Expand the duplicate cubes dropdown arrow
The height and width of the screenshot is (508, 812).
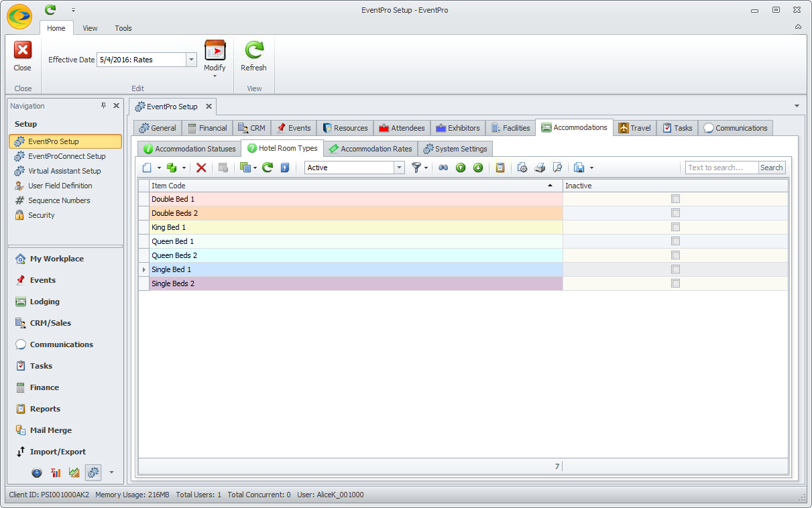pos(184,168)
